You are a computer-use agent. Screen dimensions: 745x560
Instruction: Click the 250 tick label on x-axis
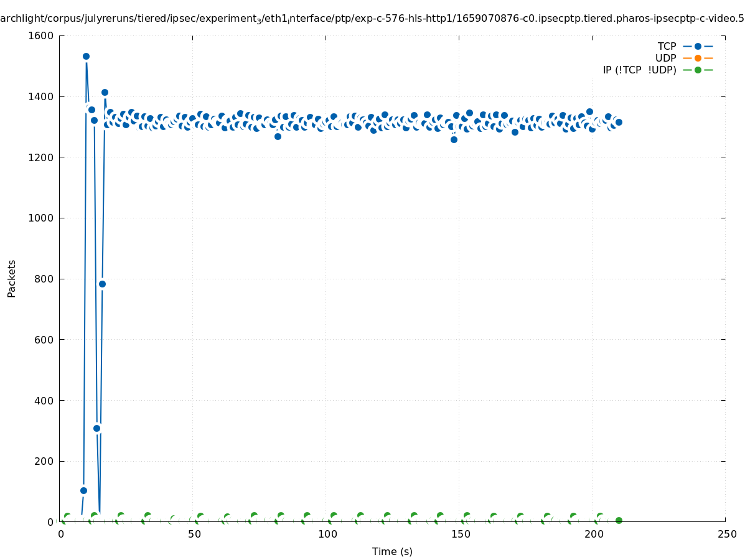pyautogui.click(x=726, y=534)
